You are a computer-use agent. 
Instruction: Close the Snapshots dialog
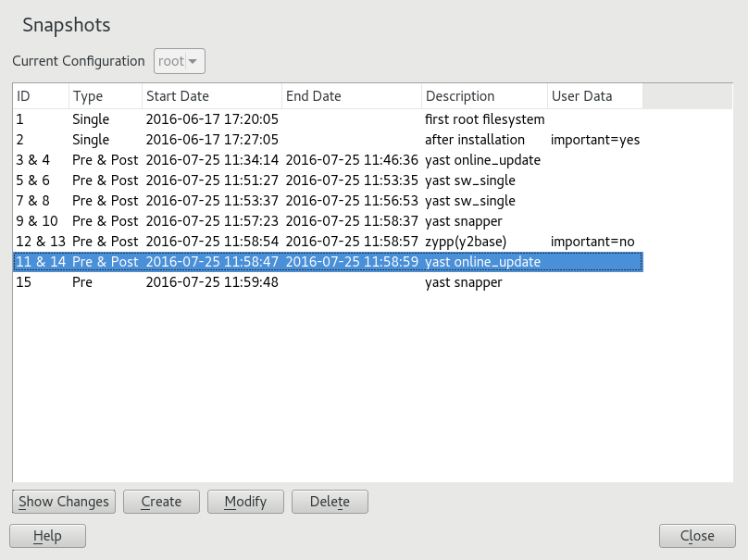[x=697, y=536]
